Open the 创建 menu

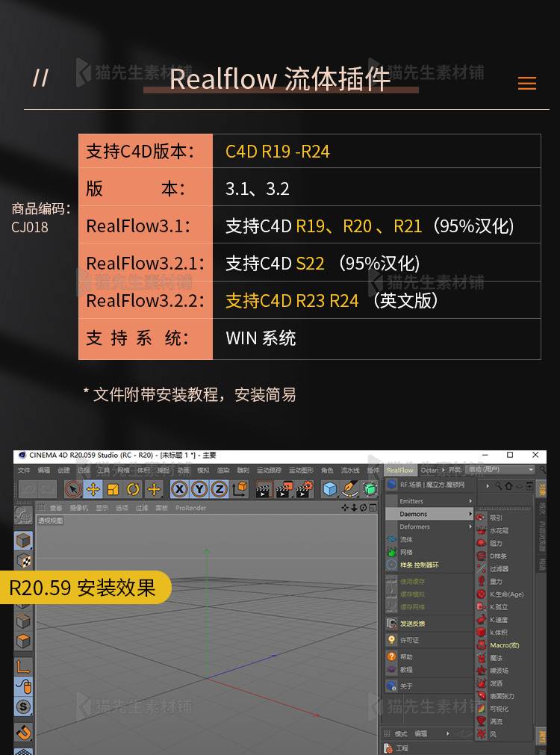(x=63, y=470)
